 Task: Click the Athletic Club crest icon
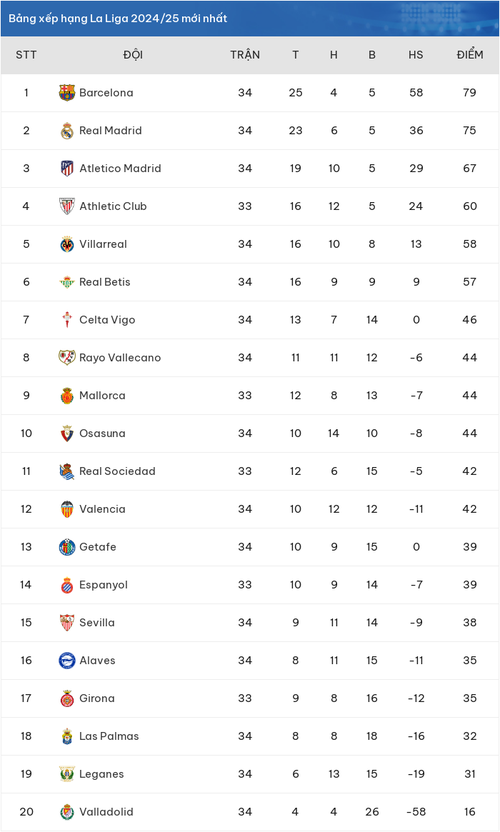point(67,206)
